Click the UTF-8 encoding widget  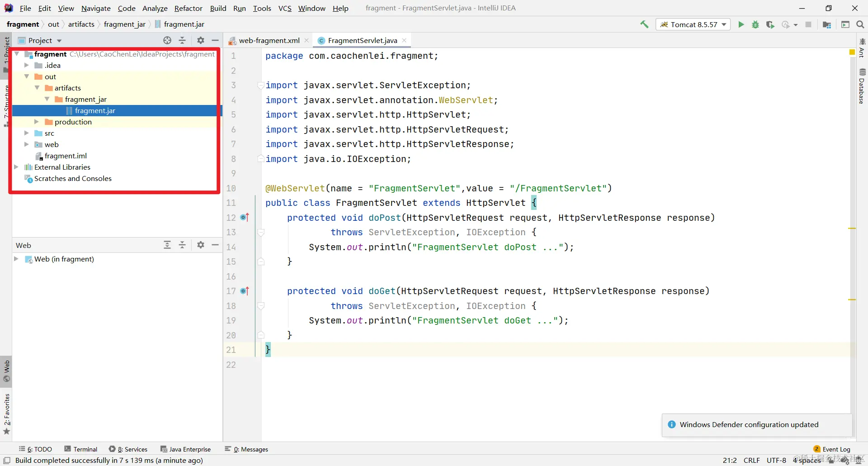coord(776,461)
